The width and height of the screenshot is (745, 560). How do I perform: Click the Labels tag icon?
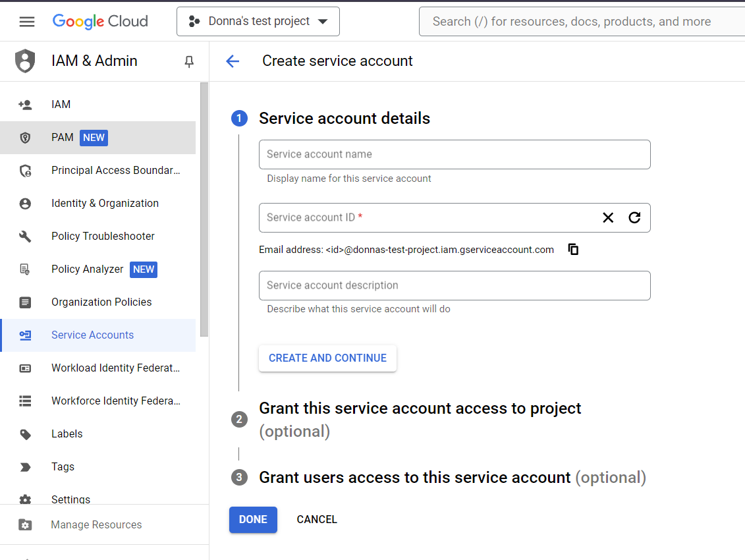click(25, 435)
